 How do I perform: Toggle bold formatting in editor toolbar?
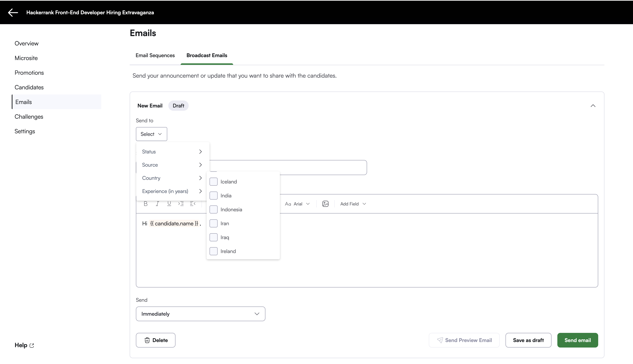(146, 204)
